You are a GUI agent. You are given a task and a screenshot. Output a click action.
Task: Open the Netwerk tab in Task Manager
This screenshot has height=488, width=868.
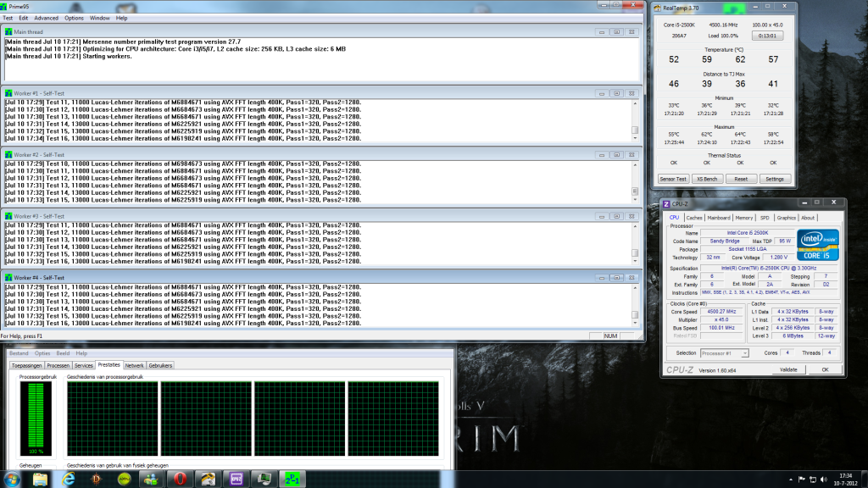coord(134,366)
